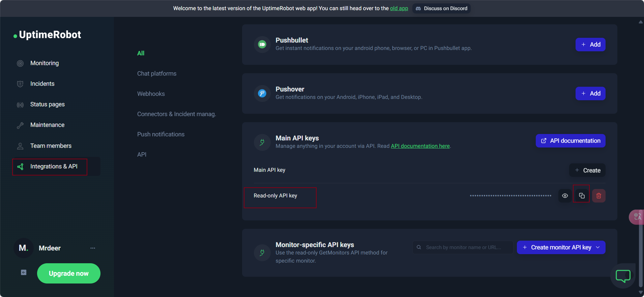644x297 pixels.
Task: Click Discuss on Discord button
Action: (441, 8)
